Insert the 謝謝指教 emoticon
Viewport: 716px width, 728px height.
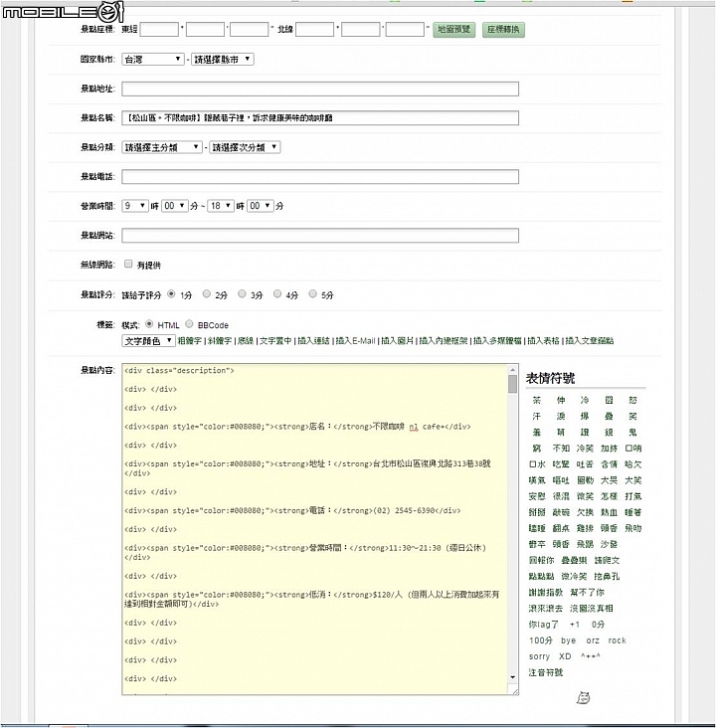click(546, 593)
